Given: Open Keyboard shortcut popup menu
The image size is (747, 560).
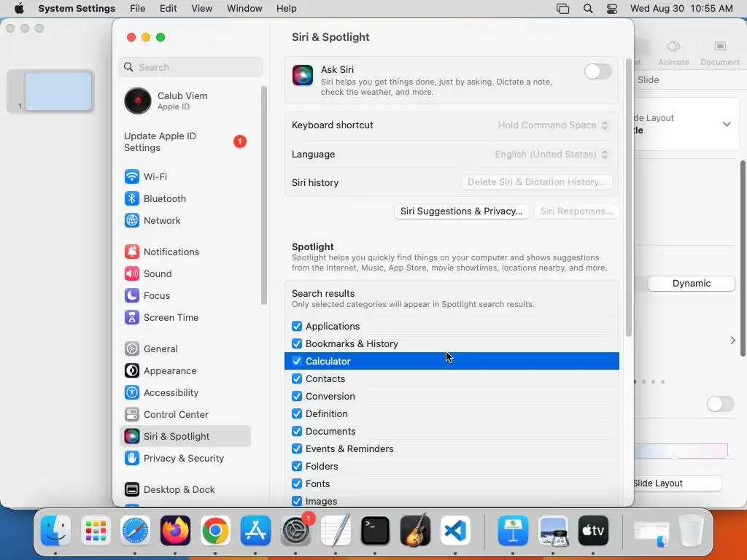Looking at the screenshot, I should [553, 125].
